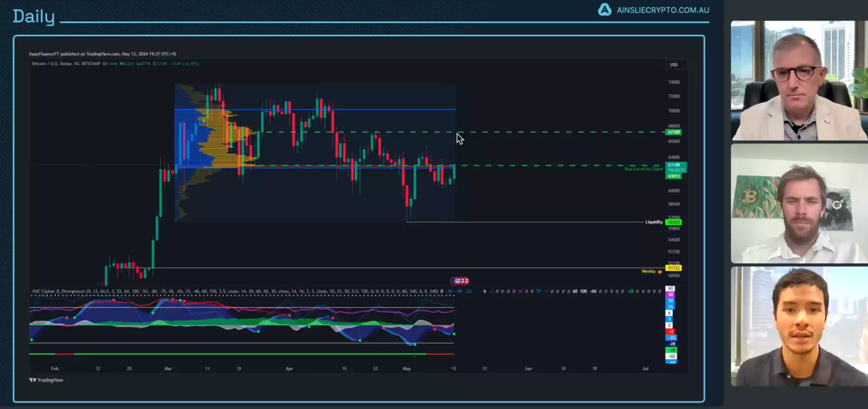Select the bottom webcam video feed

(799, 326)
